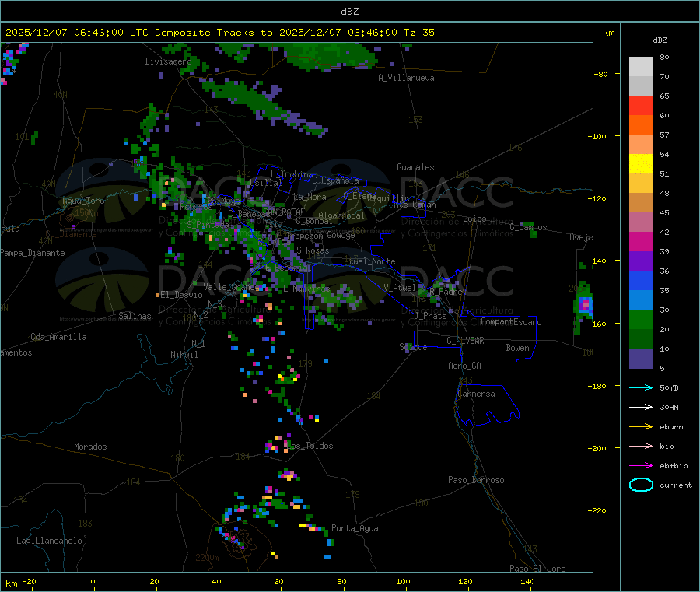
Task: Click the 'S_Rosas' map label
Action: tap(313, 250)
